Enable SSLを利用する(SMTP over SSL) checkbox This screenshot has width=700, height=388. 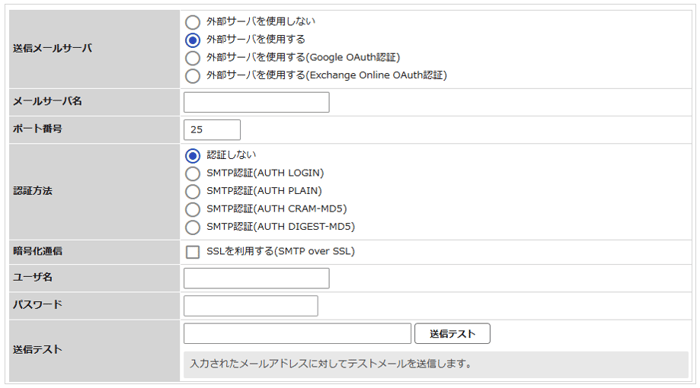pyautogui.click(x=192, y=252)
